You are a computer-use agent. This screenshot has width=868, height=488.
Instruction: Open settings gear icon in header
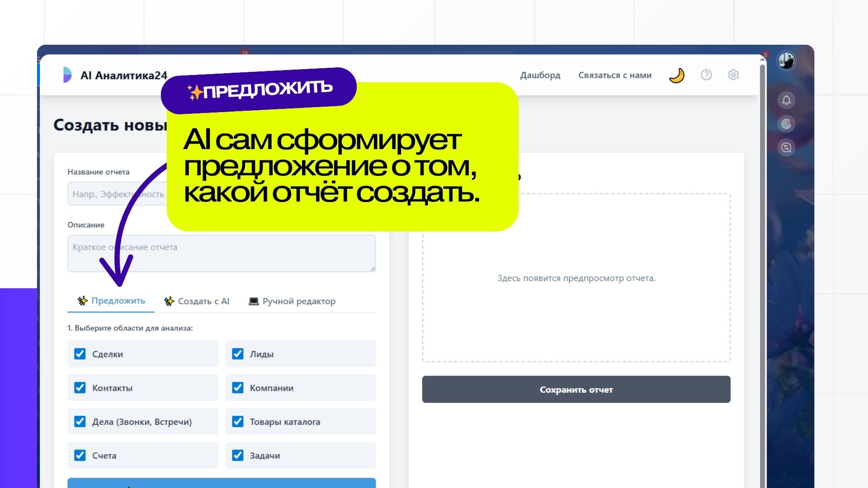[733, 75]
